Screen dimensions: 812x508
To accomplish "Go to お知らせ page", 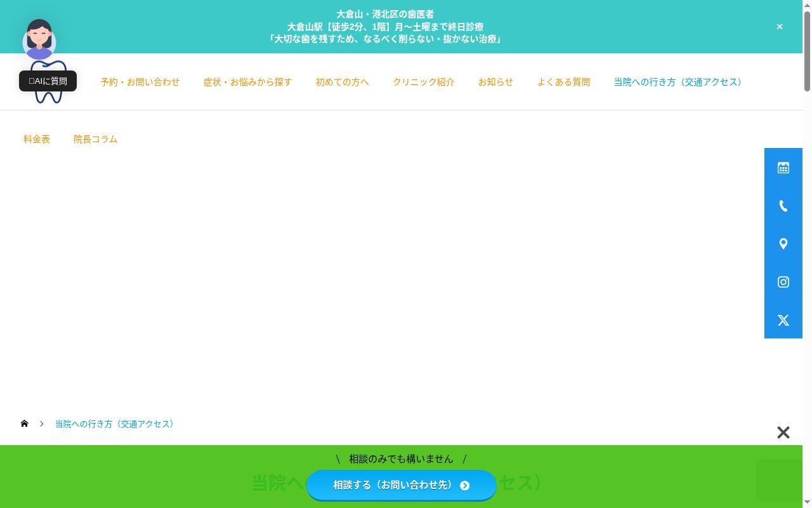I will pos(496,82).
